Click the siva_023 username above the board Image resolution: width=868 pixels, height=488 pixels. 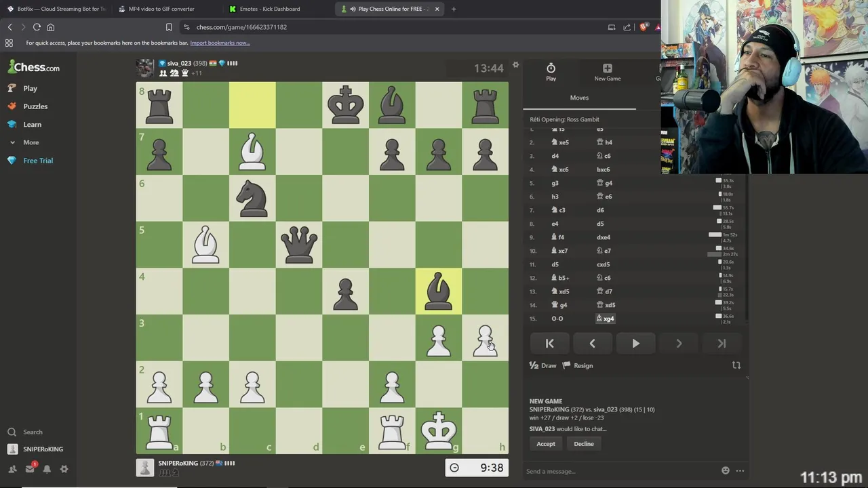pos(179,63)
